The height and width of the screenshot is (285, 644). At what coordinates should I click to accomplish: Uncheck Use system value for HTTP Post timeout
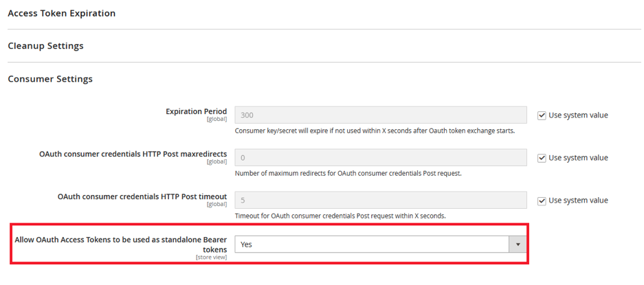point(542,201)
